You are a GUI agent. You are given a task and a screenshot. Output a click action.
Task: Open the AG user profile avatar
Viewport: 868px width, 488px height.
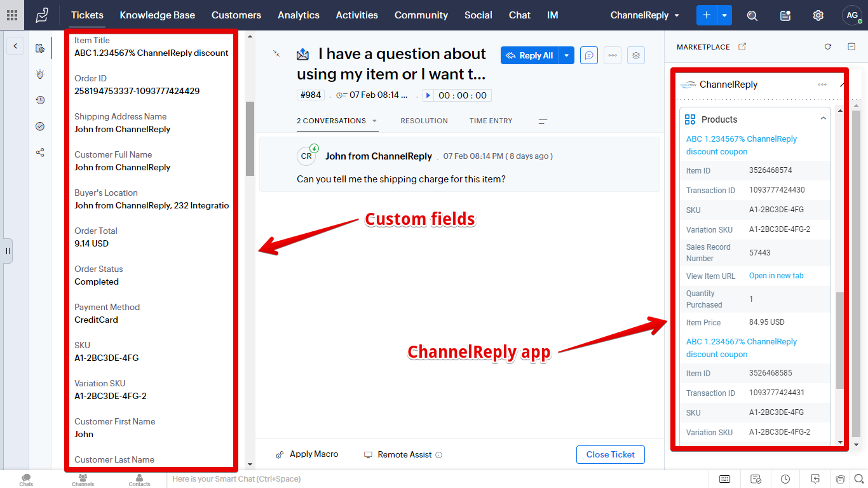click(851, 15)
